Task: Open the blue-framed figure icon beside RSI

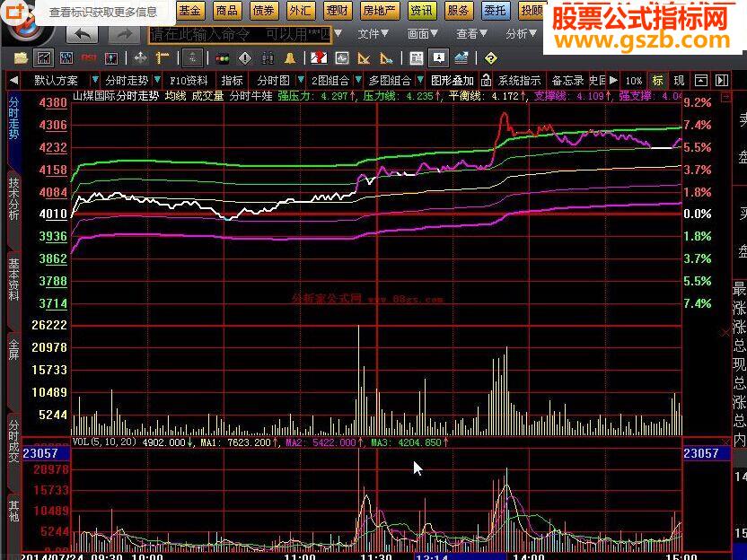Action: pos(111,58)
